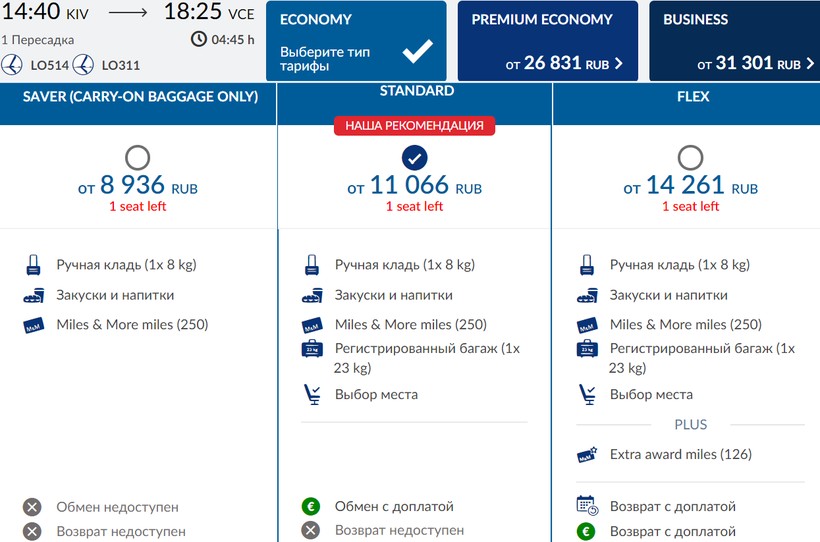Select the Standard fare for 11 066 RUB
This screenshot has height=542, width=820.
[414, 157]
